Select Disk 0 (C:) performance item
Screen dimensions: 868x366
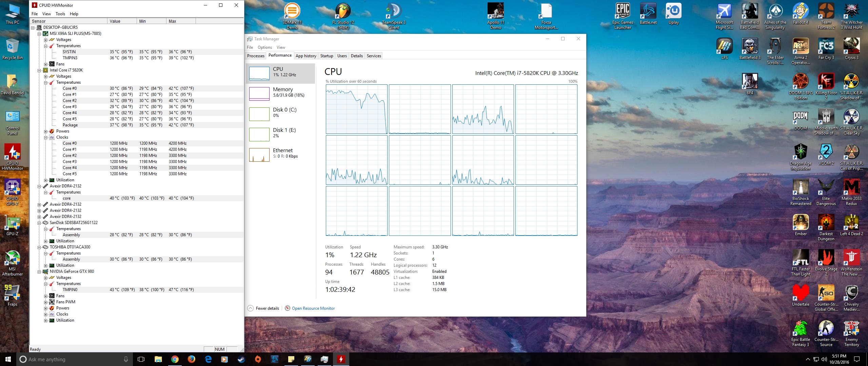(280, 114)
